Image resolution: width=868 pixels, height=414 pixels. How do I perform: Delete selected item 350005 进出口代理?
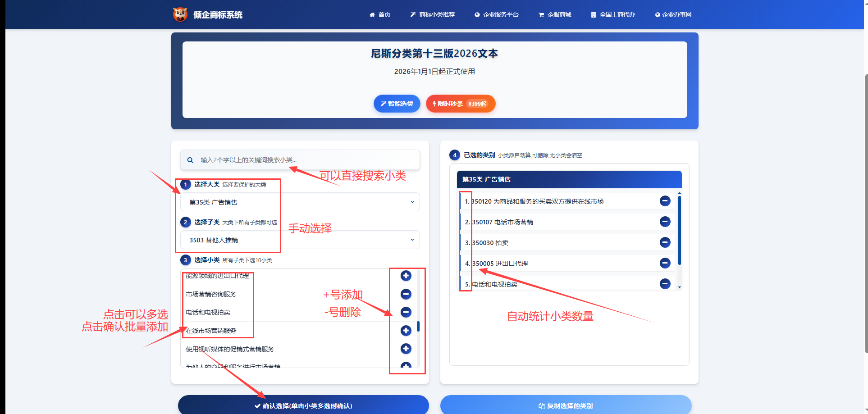(665, 263)
